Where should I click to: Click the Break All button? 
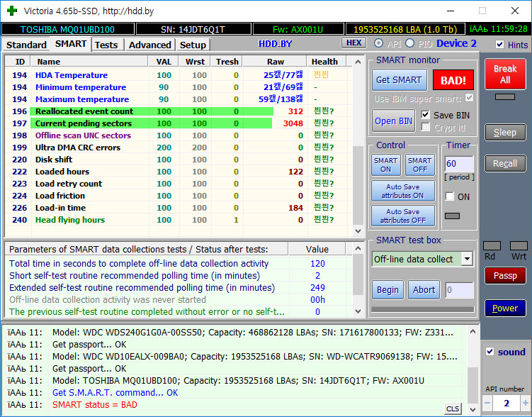coord(505,74)
